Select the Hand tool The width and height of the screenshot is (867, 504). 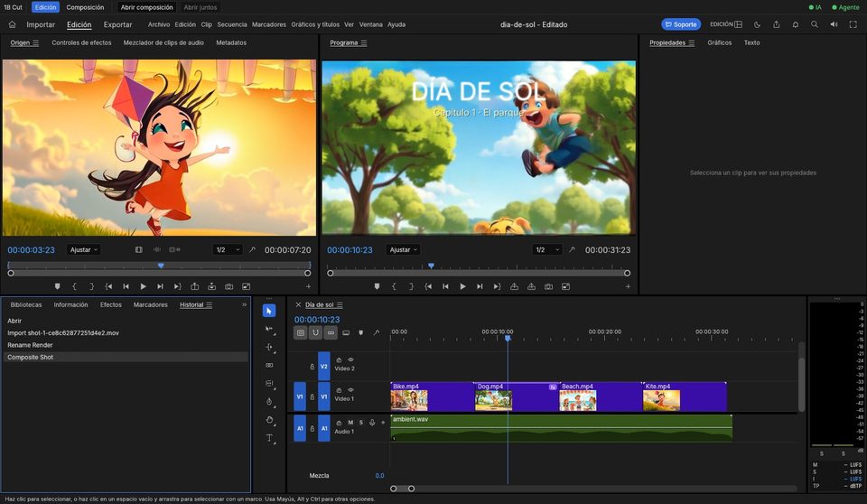pyautogui.click(x=269, y=420)
